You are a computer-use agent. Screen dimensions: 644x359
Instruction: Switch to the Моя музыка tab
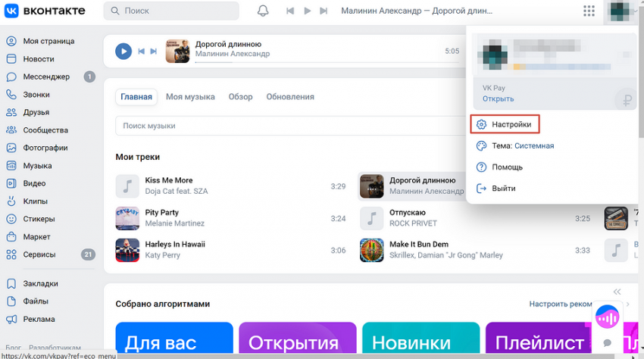pos(190,97)
